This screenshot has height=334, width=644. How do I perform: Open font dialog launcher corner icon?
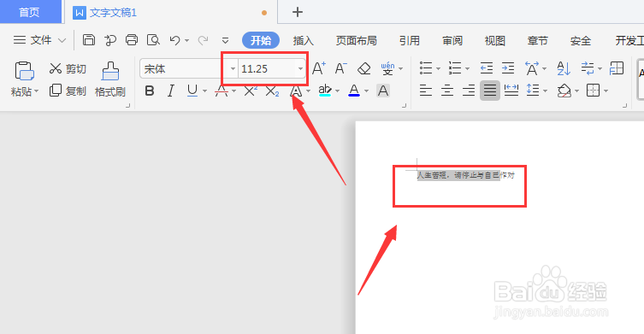pyautogui.click(x=405, y=105)
